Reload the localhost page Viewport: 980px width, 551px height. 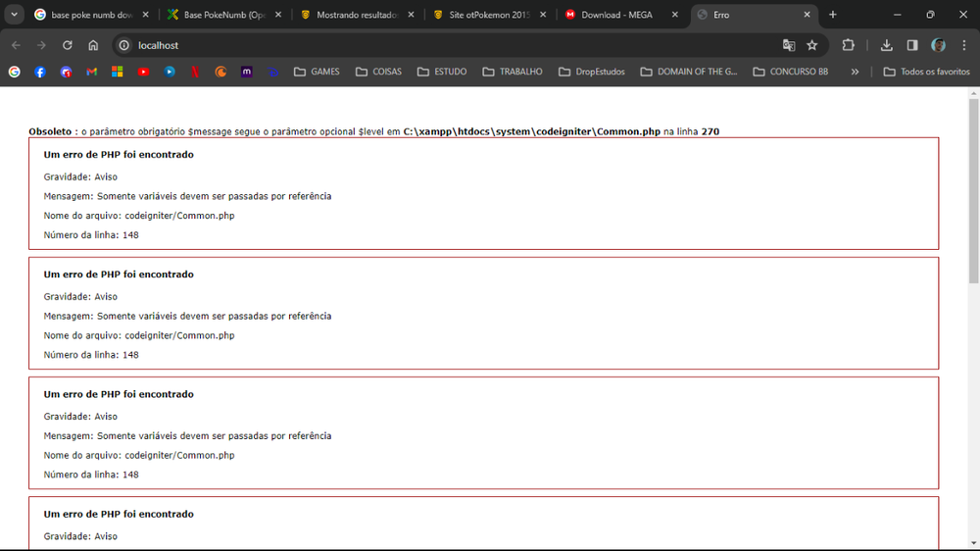coord(67,45)
